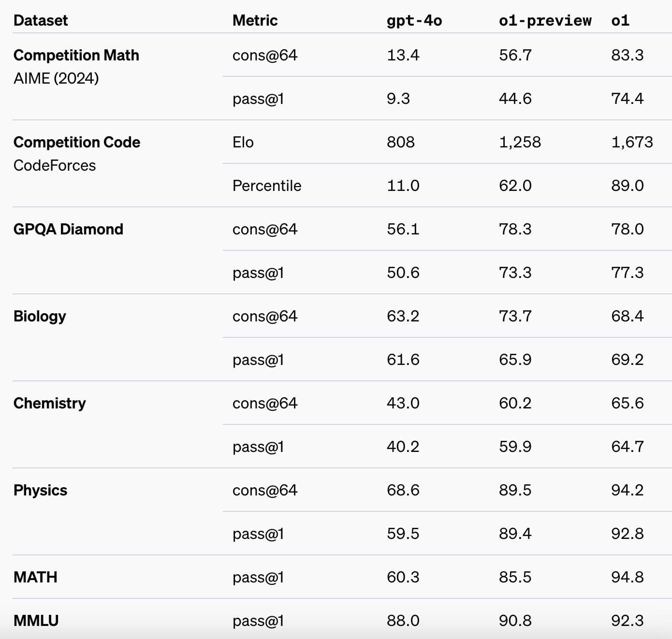
Task: Select the MMLU dataset label
Action: pyautogui.click(x=36, y=621)
